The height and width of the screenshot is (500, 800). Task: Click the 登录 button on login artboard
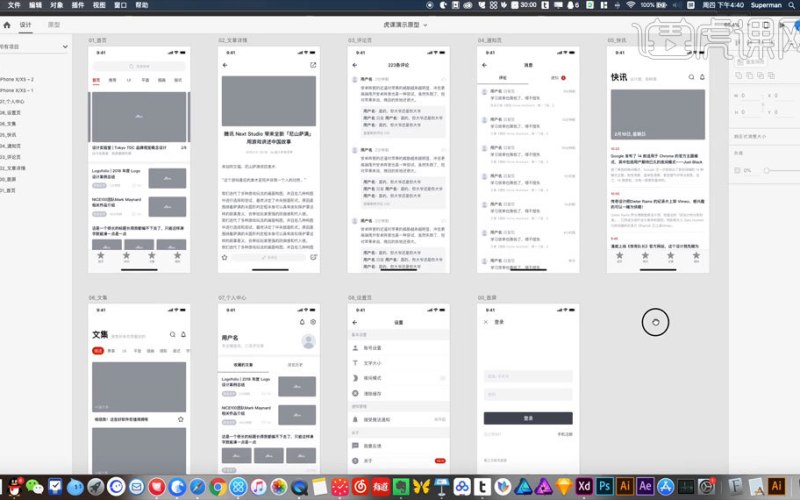click(528, 418)
